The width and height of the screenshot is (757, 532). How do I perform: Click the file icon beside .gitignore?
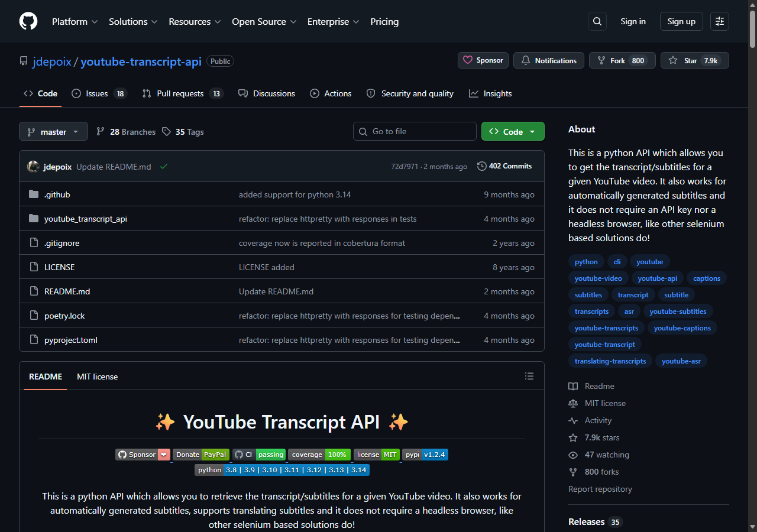[x=34, y=243]
